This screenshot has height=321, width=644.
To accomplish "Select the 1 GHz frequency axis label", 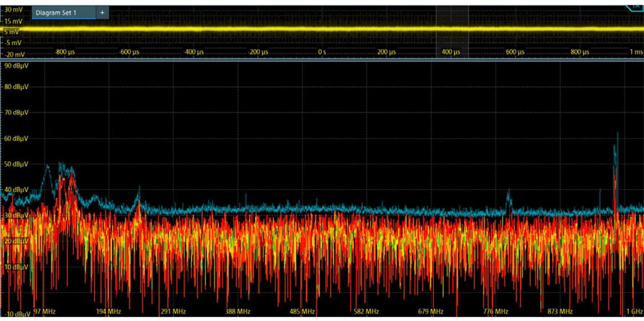I will pos(634,311).
